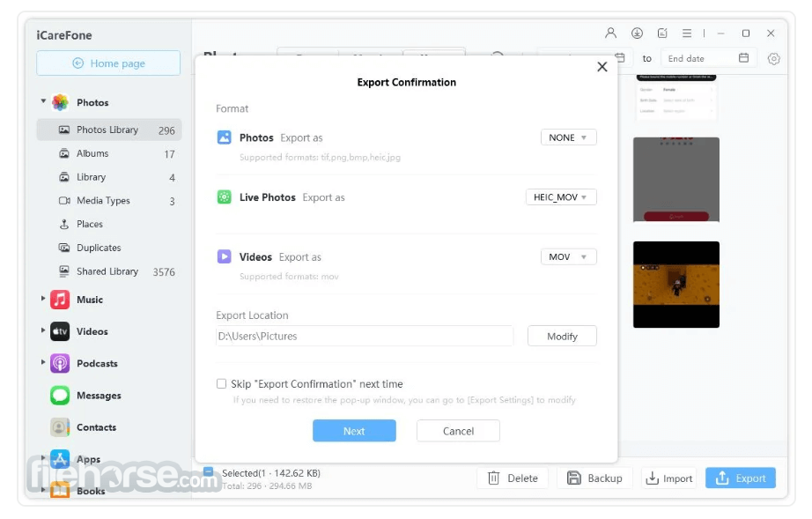The width and height of the screenshot is (812, 519).
Task: Click the Backup button
Action: pos(594,478)
